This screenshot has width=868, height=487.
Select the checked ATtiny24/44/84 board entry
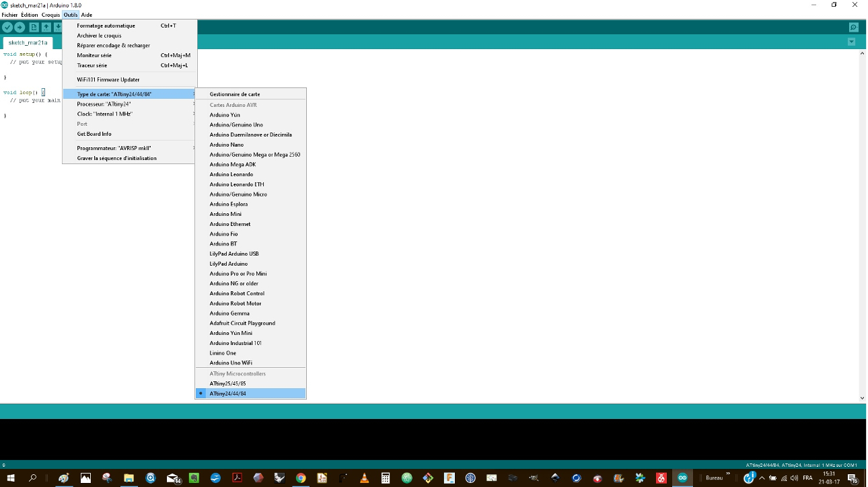(250, 394)
